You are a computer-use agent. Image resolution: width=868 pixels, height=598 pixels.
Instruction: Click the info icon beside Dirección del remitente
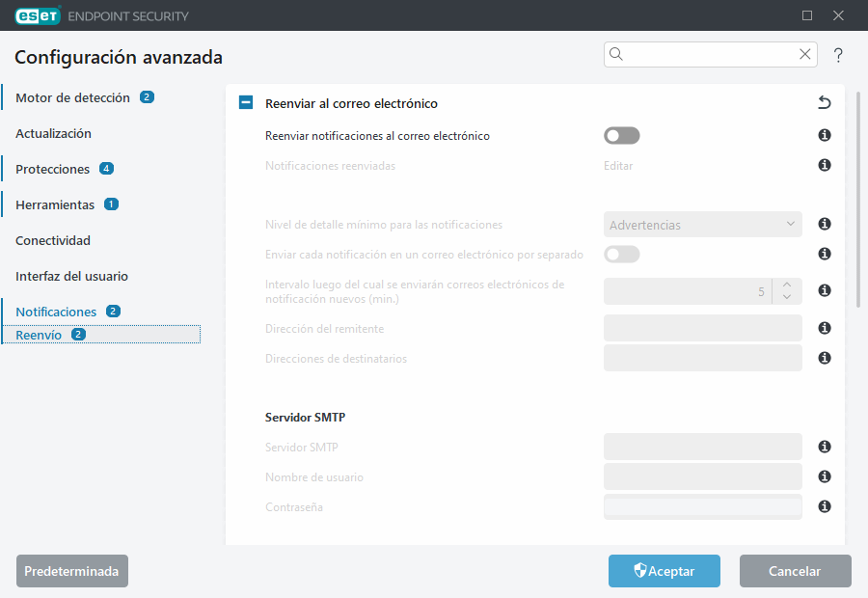tap(824, 328)
